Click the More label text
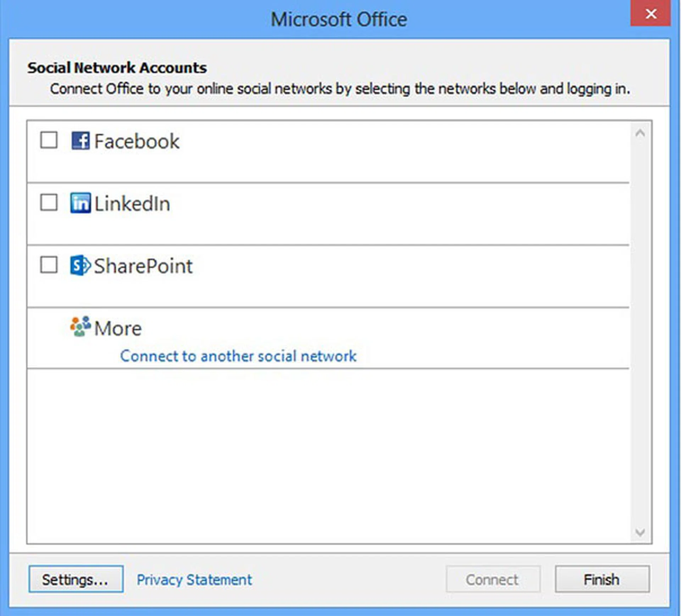The height and width of the screenshot is (616, 681). point(118,329)
